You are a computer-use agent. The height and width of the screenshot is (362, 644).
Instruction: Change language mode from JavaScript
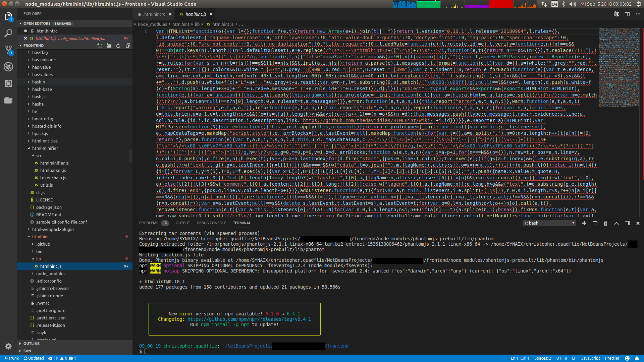coord(590,358)
